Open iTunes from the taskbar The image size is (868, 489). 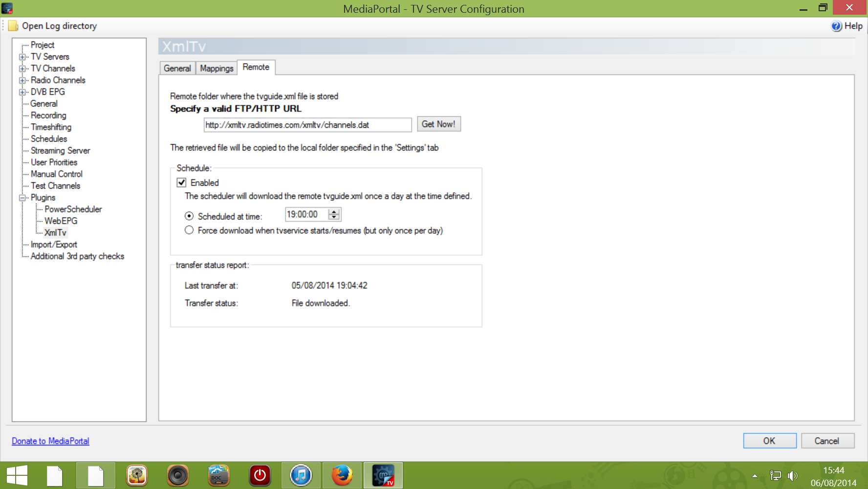301,475
